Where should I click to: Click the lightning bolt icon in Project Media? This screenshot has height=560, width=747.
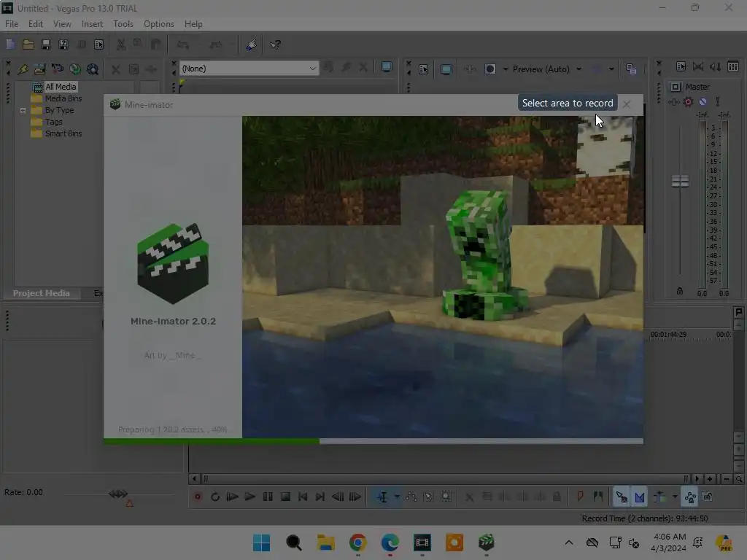23,69
